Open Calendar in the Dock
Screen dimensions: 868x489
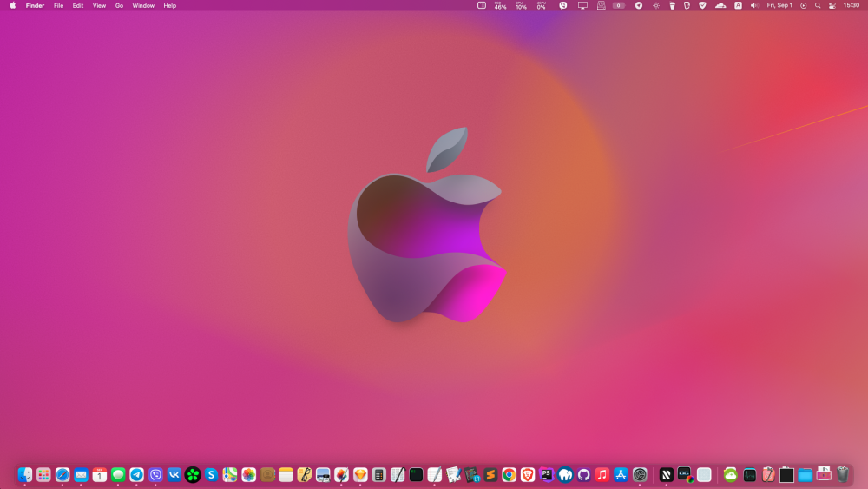point(100,474)
